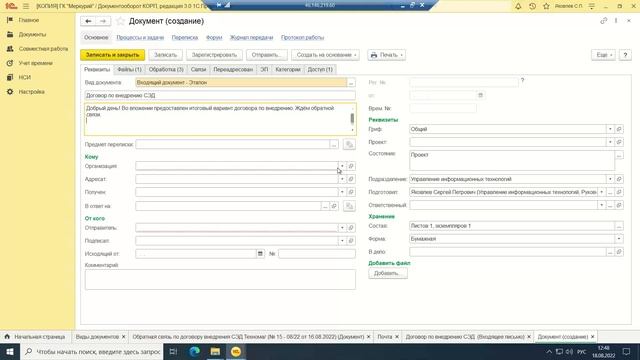Open Настройка section in sidebar
Viewport: 640px width, 360px height.
31,92
